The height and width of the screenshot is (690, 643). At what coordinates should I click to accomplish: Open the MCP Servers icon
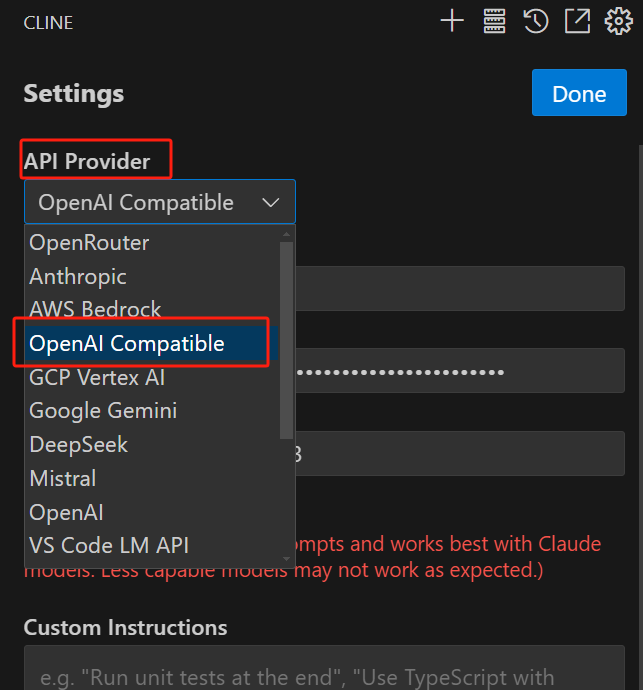[x=494, y=21]
